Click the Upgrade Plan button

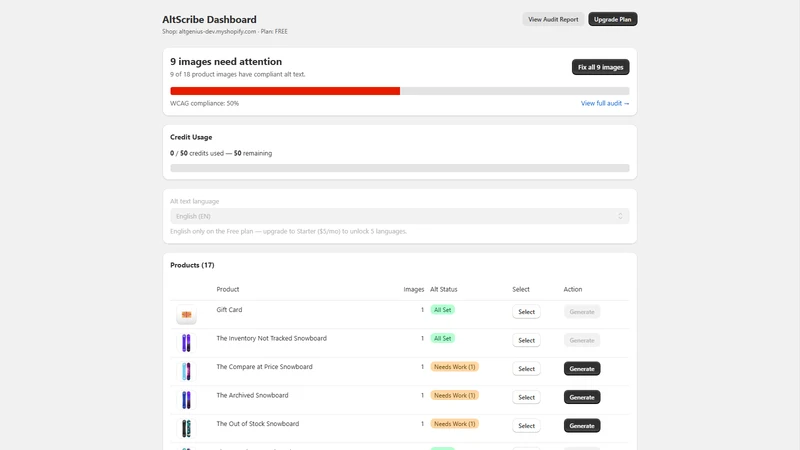[x=612, y=19]
